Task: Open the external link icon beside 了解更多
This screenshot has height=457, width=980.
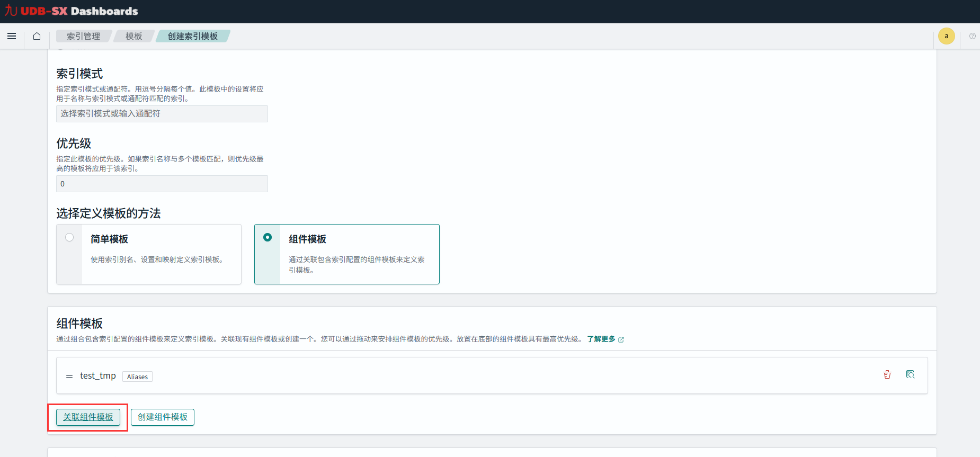Action: pos(621,339)
